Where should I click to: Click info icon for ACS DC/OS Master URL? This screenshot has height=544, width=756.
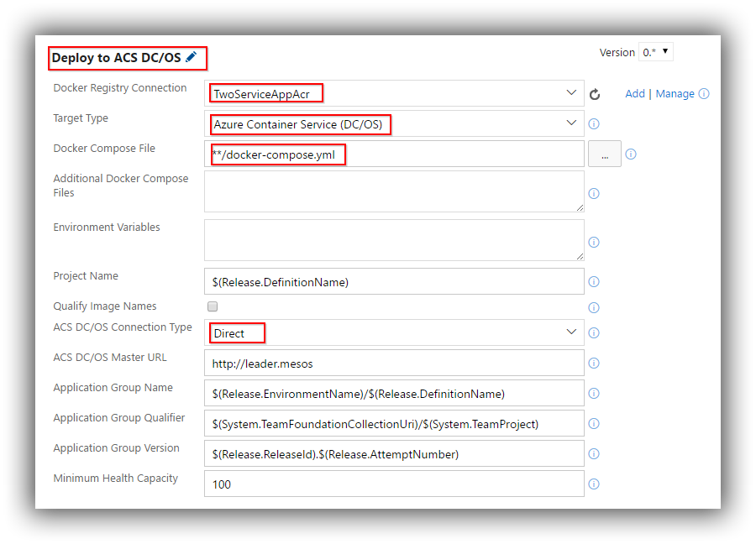[x=594, y=363]
